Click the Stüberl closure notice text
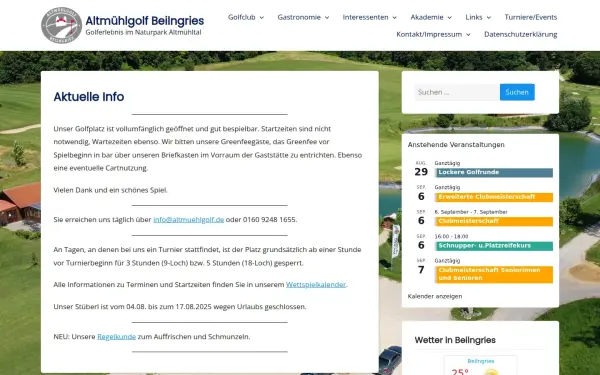The height and width of the screenshot is (375, 600). [180, 307]
